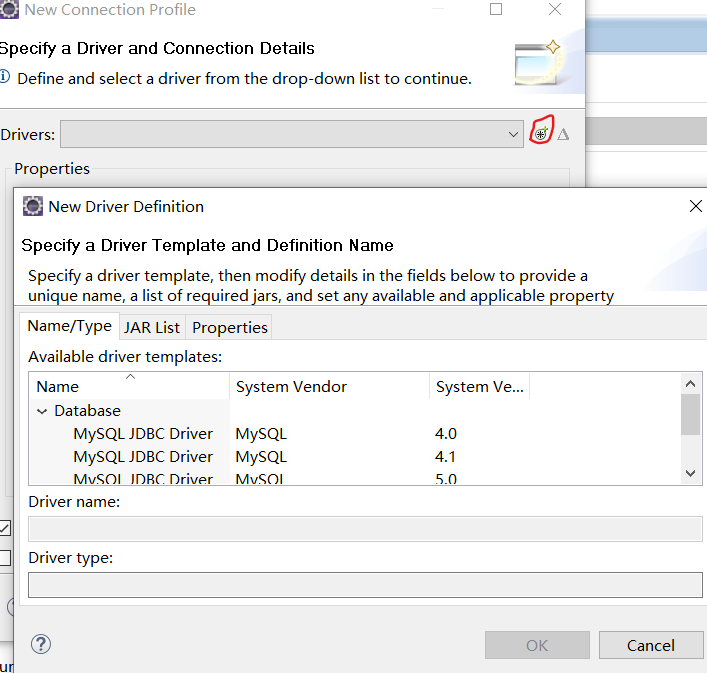Click the scroll-down arrow in templates list

point(690,473)
